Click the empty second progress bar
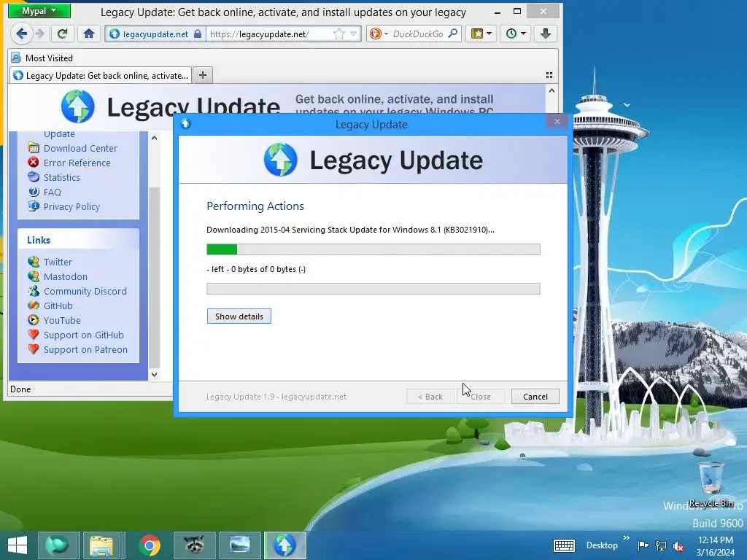Viewport: 747px width, 560px height. click(x=373, y=289)
